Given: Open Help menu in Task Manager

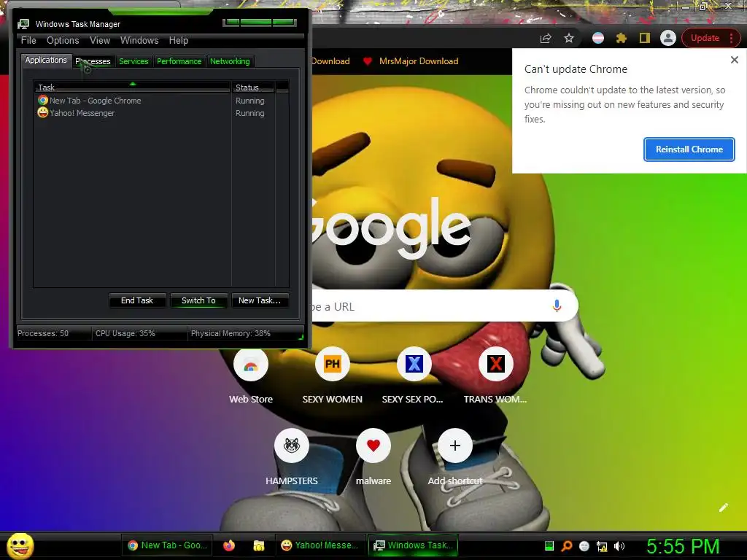Looking at the screenshot, I should click(x=179, y=41).
